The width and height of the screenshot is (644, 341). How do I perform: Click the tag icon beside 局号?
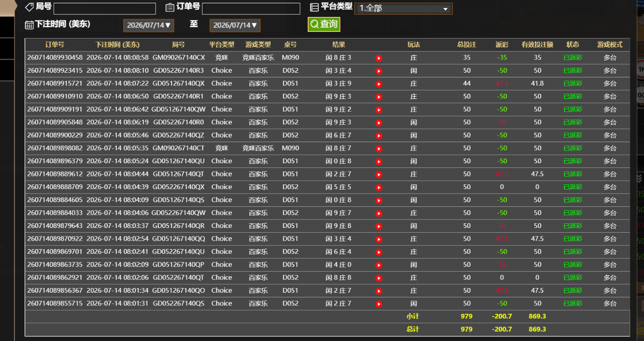pyautogui.click(x=29, y=7)
